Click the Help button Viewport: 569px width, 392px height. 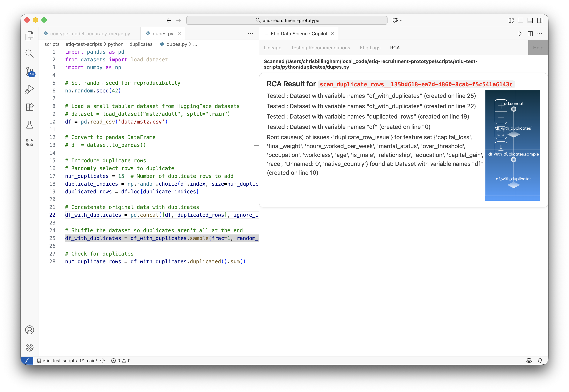pyautogui.click(x=538, y=48)
